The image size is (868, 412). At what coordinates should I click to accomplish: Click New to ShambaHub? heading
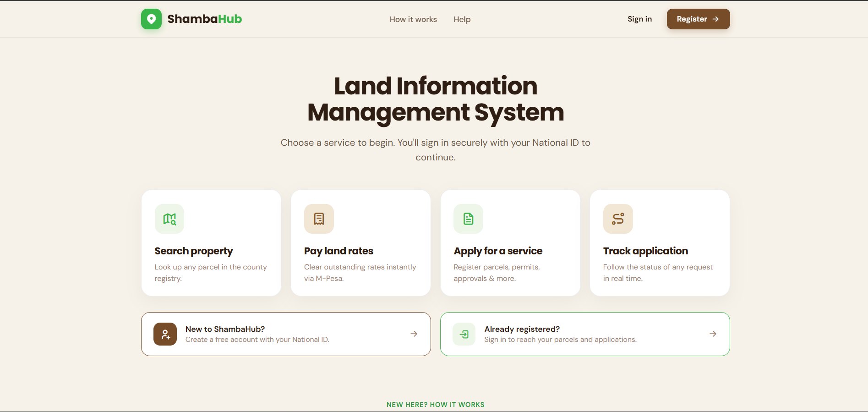coord(225,329)
